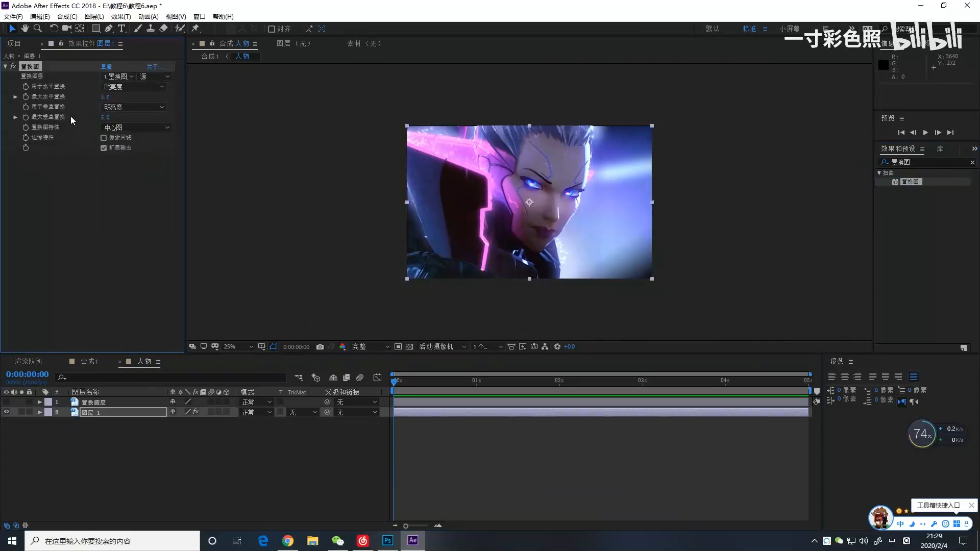Play the preview

925,132
